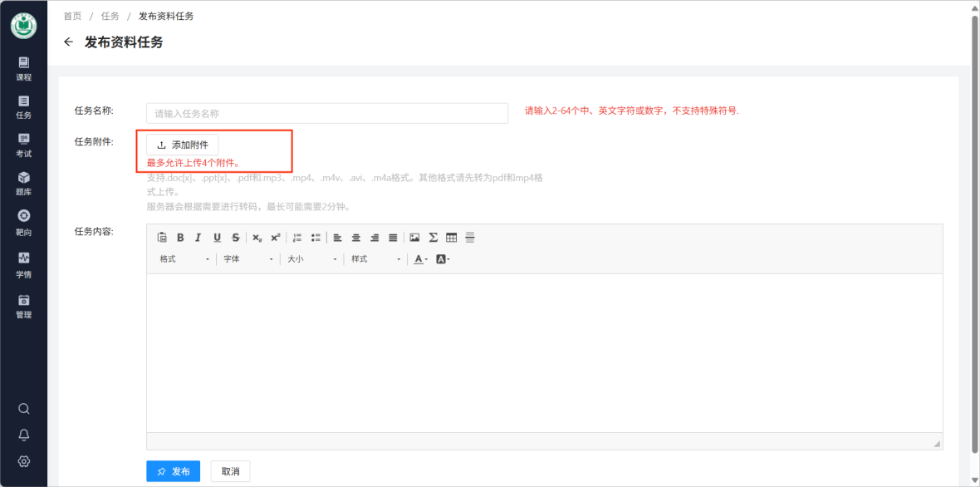Justify the editor text

393,238
